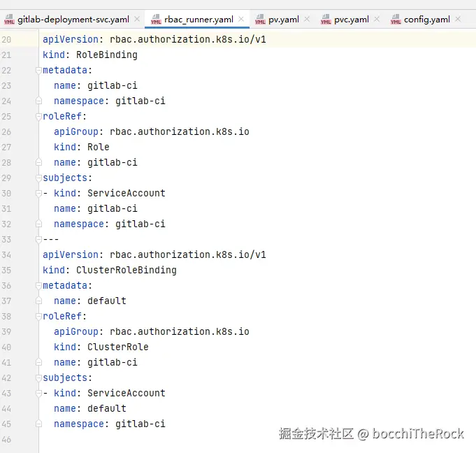Viewport: 476px width, 453px height.
Task: Open the pv.yaml tab
Action: pyautogui.click(x=284, y=20)
